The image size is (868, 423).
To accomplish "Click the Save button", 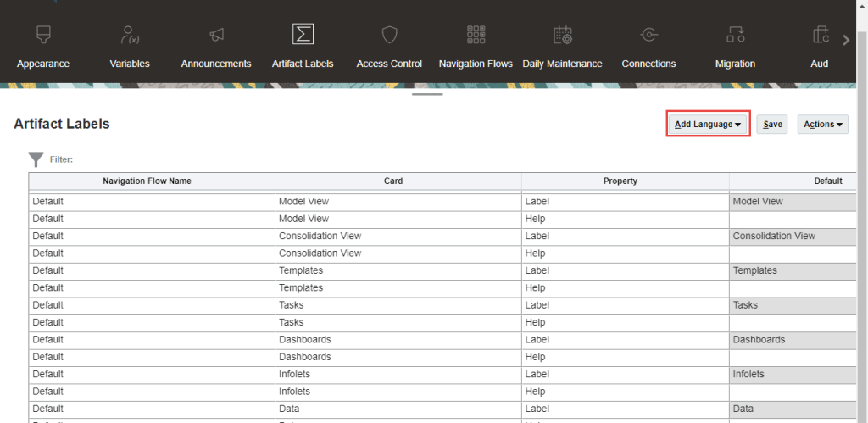I will [772, 125].
